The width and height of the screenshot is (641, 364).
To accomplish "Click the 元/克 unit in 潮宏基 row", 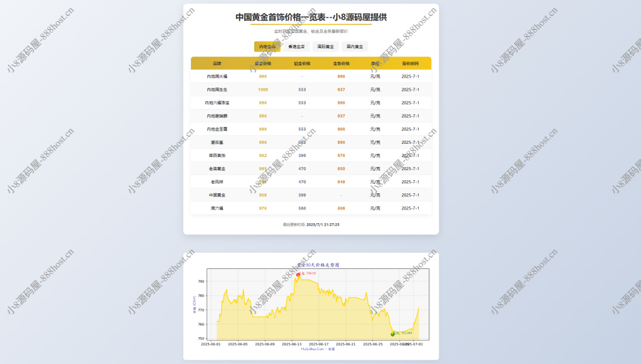I will 376,143.
